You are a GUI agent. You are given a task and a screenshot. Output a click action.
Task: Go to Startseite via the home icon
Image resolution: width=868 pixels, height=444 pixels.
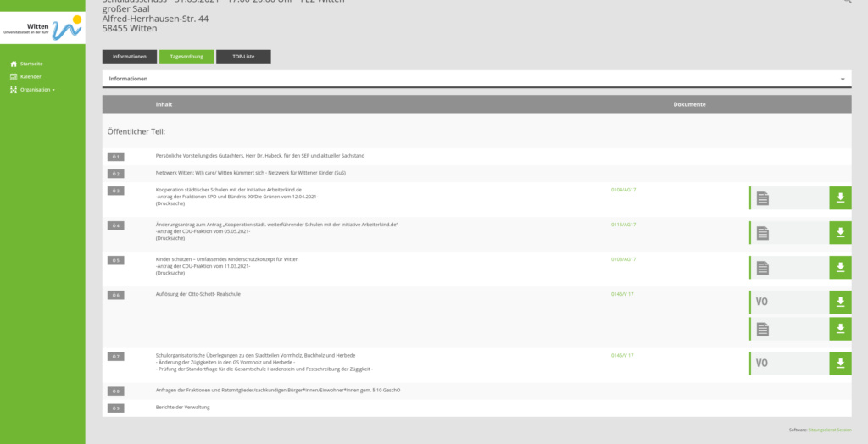pyautogui.click(x=14, y=64)
